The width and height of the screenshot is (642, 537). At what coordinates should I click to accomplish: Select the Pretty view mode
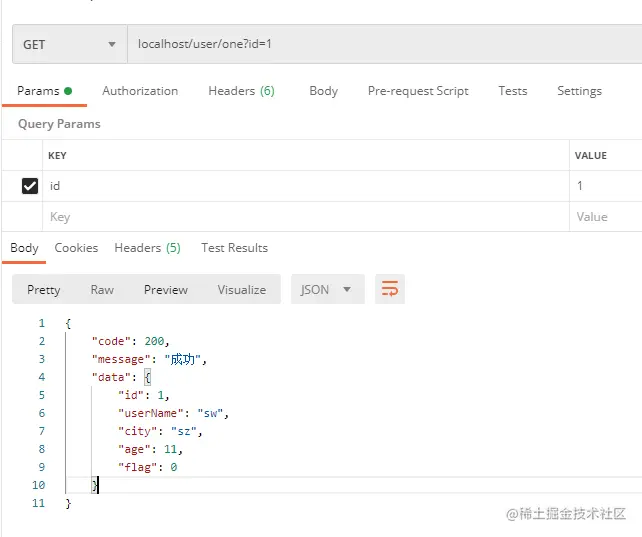(x=43, y=290)
